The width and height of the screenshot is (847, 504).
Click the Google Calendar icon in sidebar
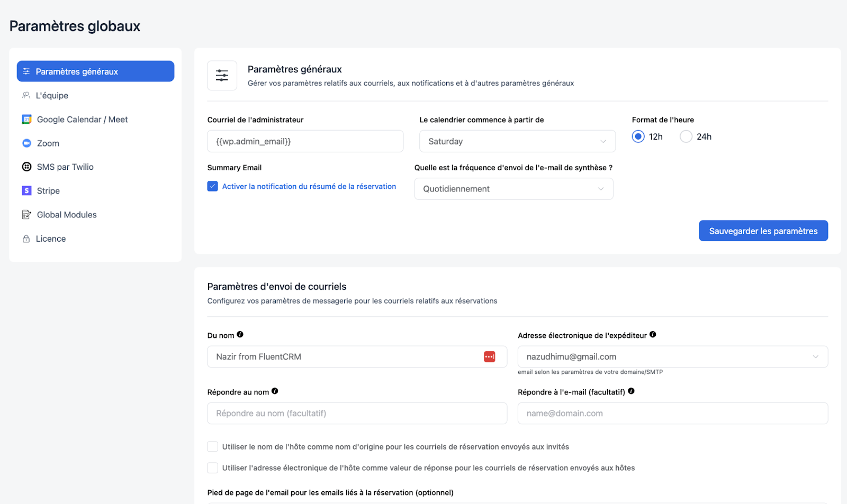tap(26, 120)
